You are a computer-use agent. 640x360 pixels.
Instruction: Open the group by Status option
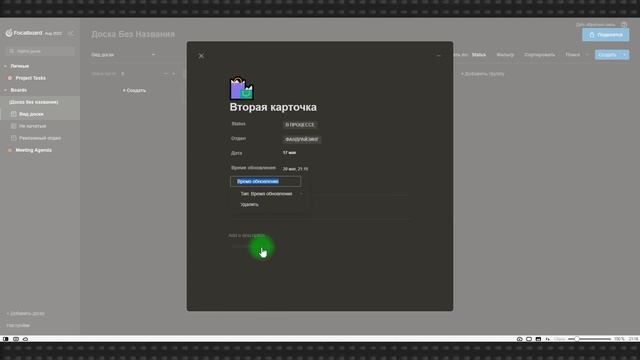coord(479,55)
